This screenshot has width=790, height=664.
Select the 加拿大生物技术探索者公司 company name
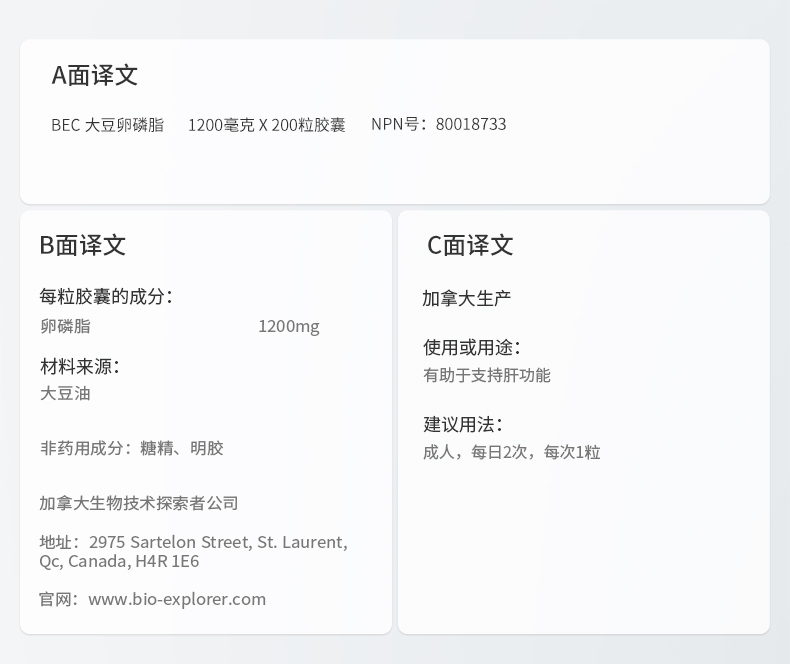pos(139,503)
